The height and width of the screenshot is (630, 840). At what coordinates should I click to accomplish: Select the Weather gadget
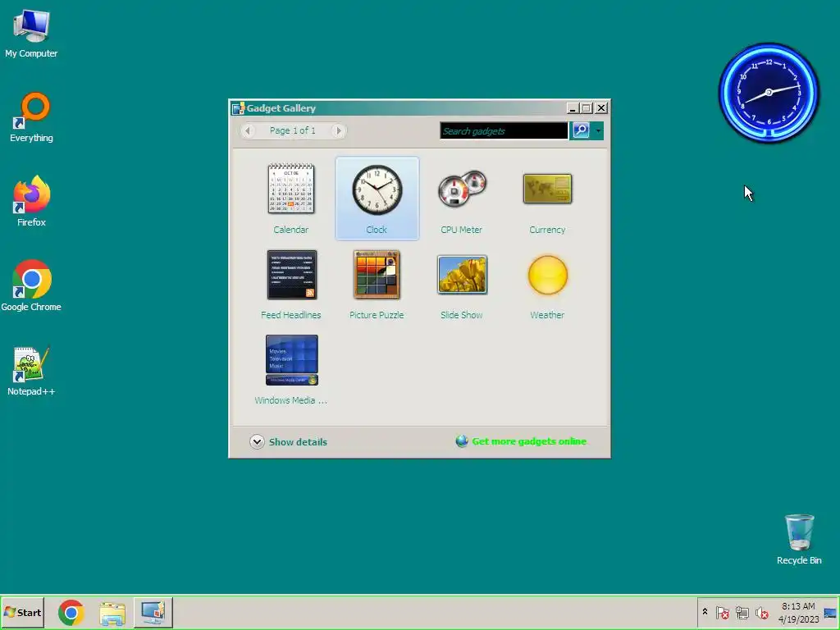[x=547, y=284]
